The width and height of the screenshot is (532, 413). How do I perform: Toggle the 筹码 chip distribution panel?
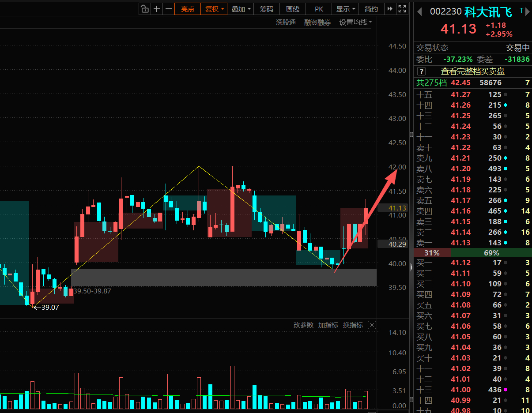(267, 9)
